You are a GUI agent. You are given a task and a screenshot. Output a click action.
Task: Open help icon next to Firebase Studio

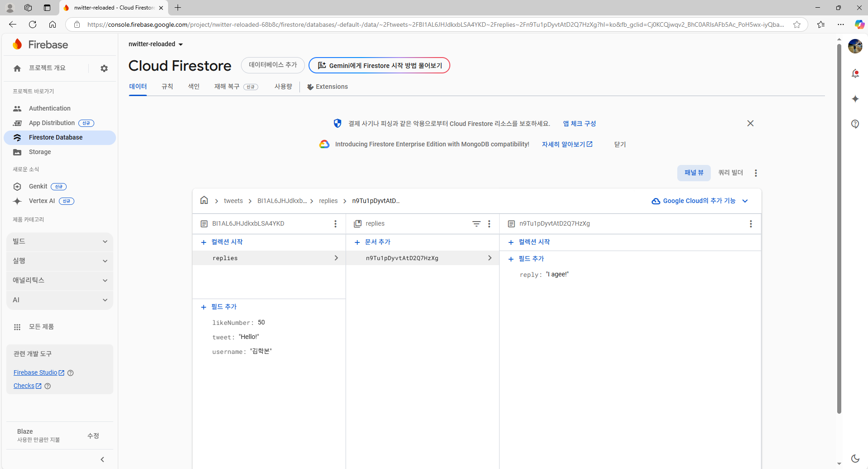click(70, 373)
